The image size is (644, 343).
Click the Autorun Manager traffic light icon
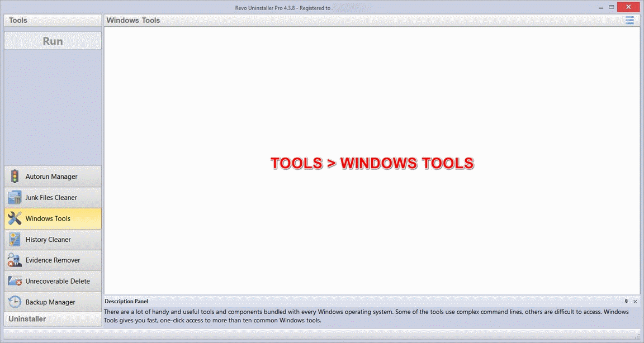(x=15, y=177)
